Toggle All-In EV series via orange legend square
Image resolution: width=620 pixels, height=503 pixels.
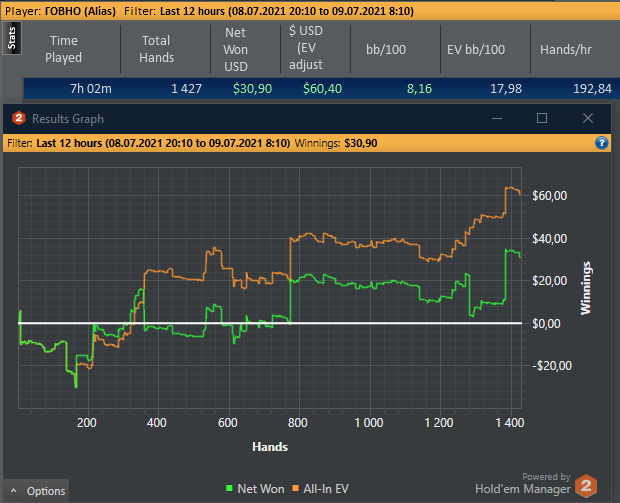pyautogui.click(x=295, y=488)
